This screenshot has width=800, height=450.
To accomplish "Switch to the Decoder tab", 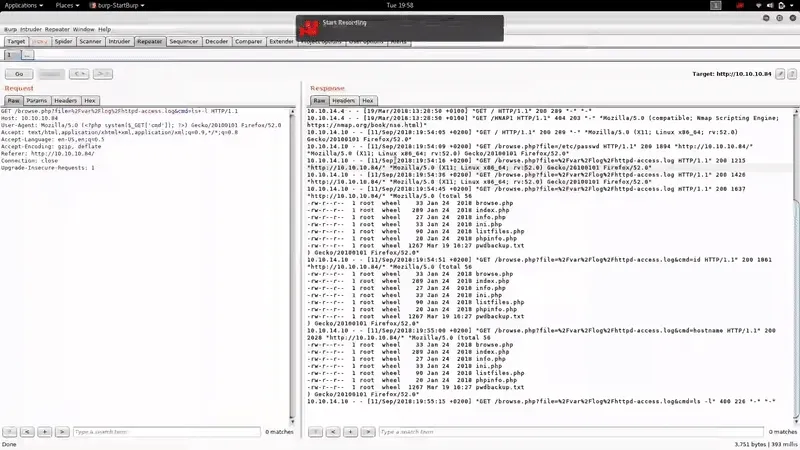I will 216,42.
